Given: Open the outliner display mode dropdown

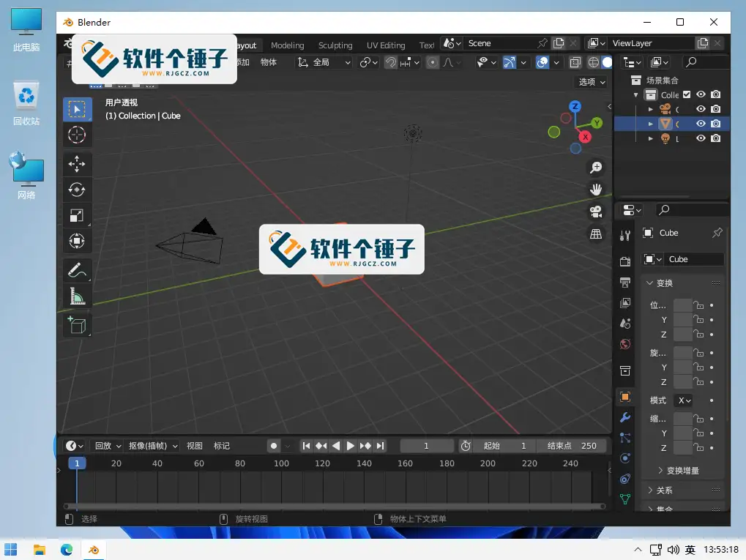Looking at the screenshot, I should coord(659,62).
